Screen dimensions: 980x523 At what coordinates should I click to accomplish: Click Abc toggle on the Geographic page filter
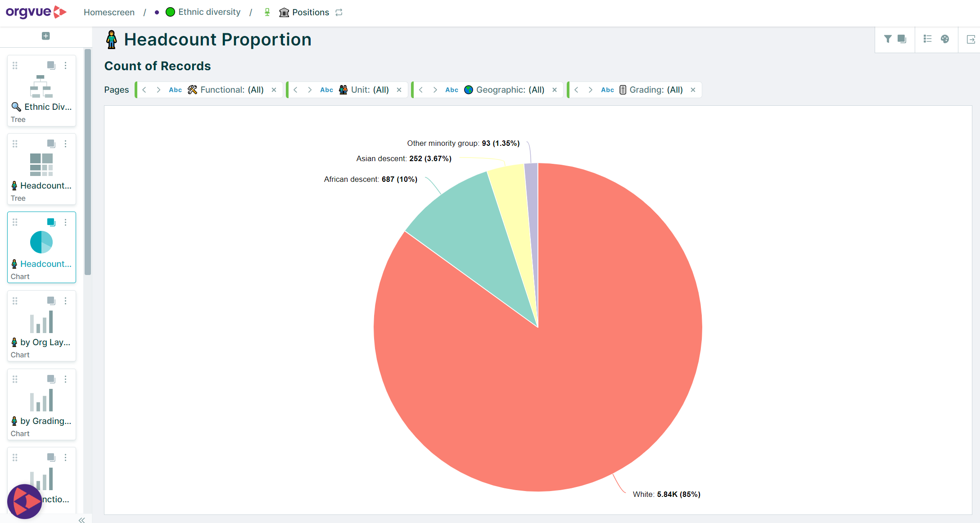click(452, 90)
